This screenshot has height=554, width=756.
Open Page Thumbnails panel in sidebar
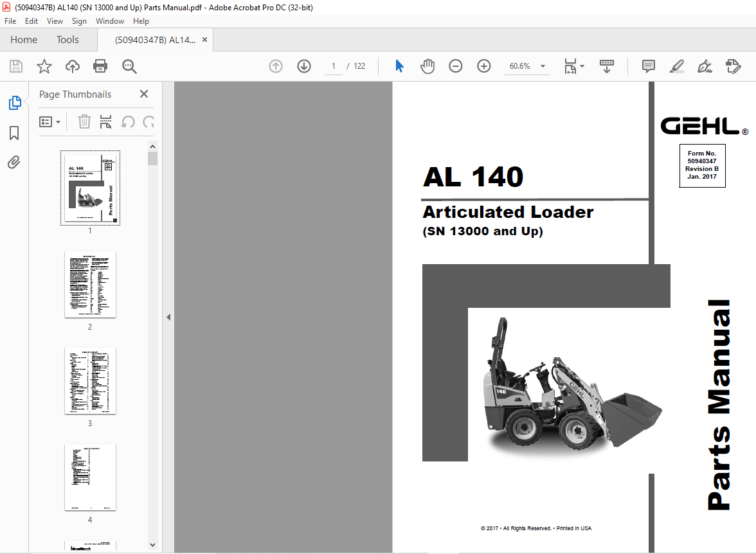pyautogui.click(x=14, y=103)
